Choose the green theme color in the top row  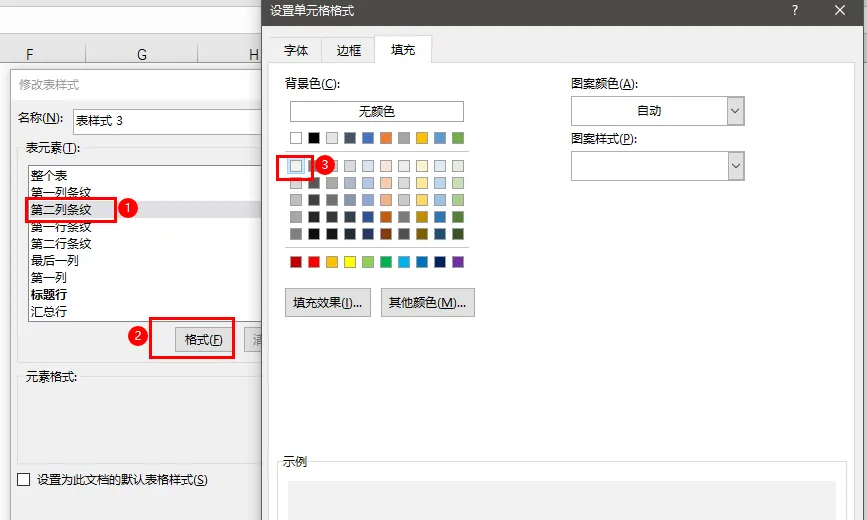click(458, 138)
